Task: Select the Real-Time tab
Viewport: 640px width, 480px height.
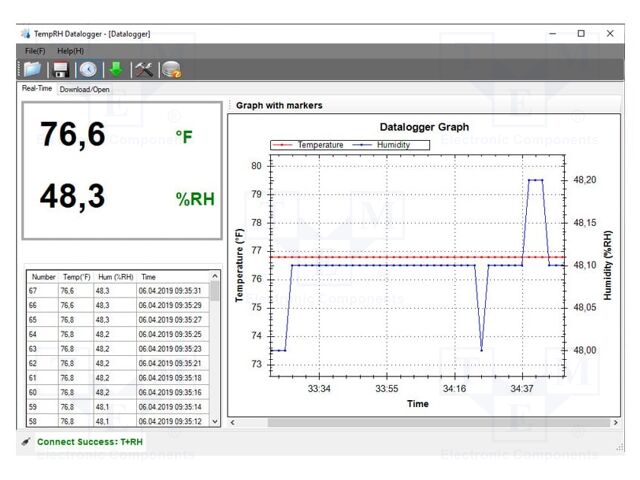Action: click(37, 88)
